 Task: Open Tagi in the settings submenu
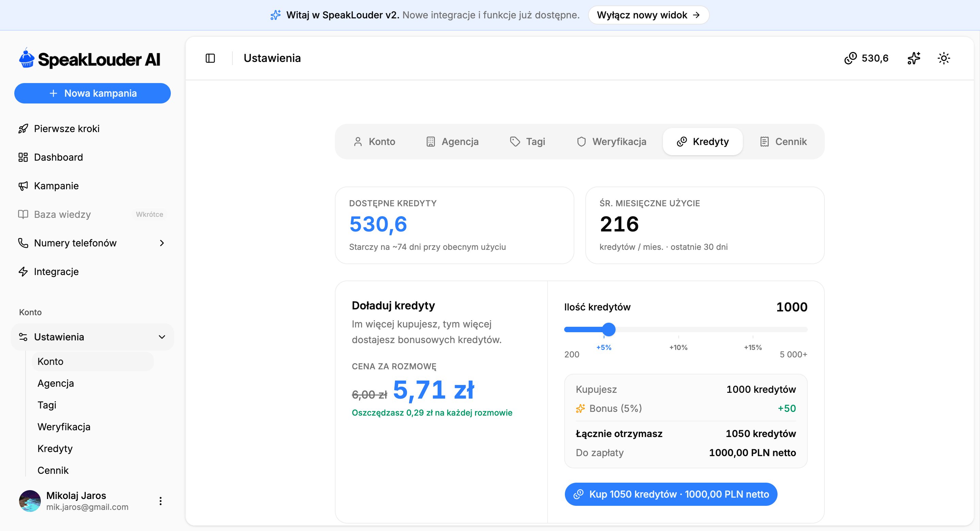pos(47,405)
